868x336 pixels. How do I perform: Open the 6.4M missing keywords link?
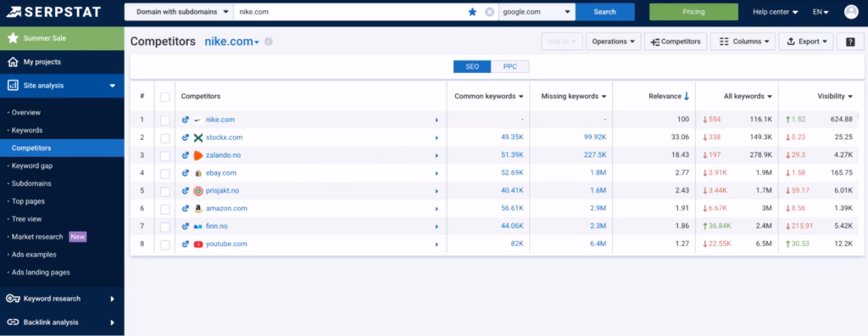click(x=597, y=244)
